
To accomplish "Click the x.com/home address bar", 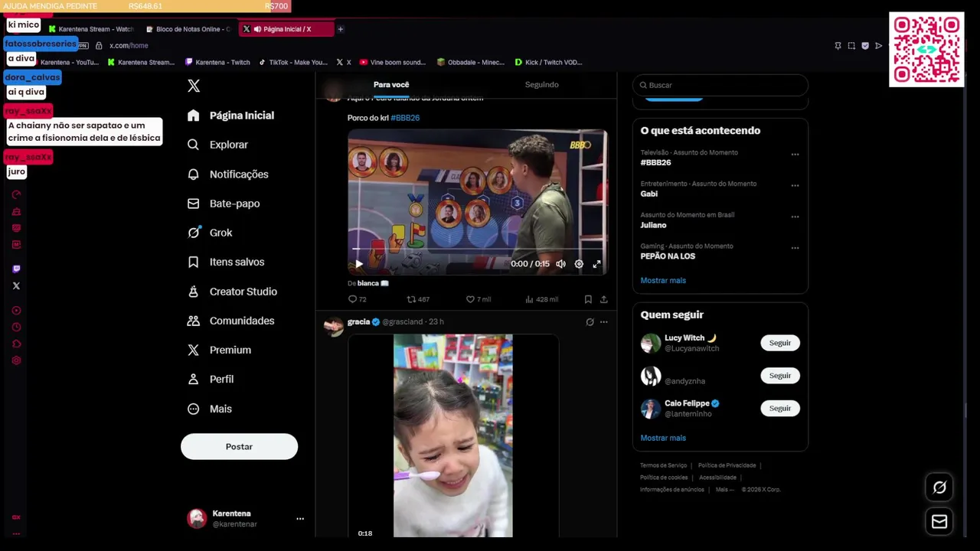I will click(x=129, y=46).
